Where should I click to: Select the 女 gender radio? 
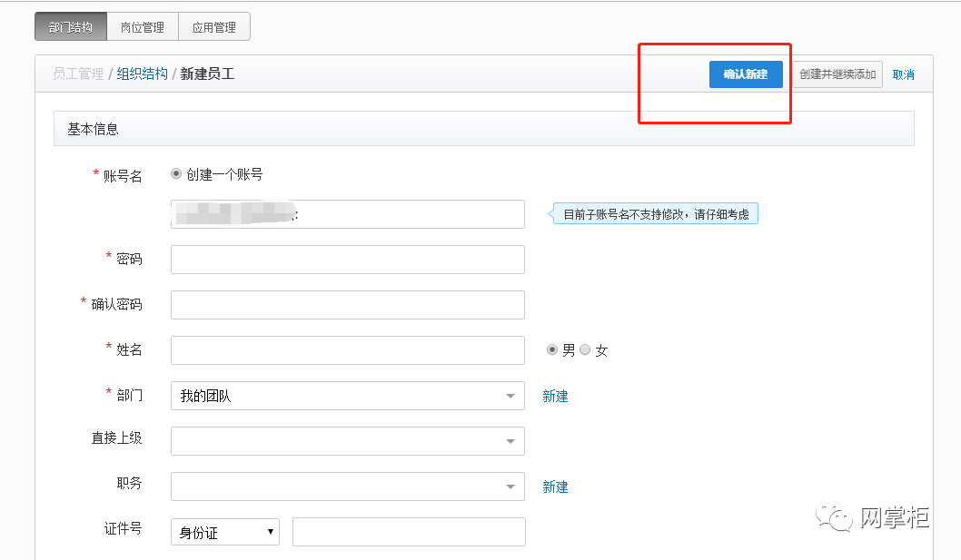coord(585,349)
